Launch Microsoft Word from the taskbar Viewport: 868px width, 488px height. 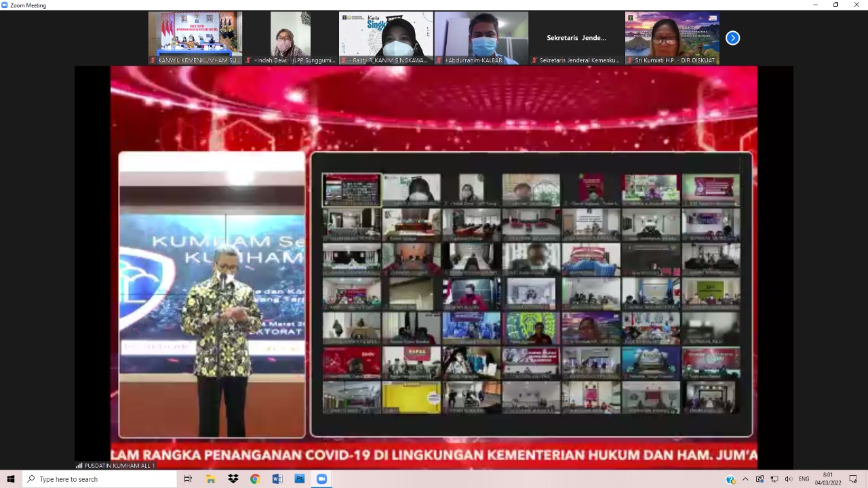pyautogui.click(x=277, y=479)
